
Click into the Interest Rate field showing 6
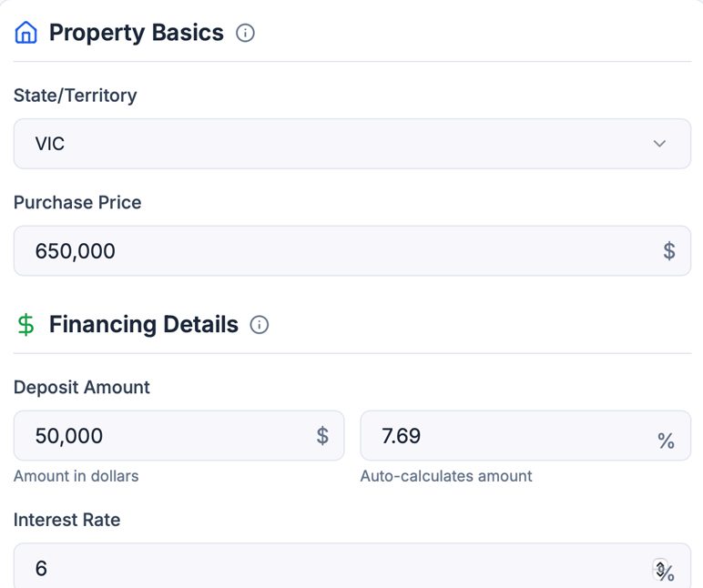(x=328, y=568)
